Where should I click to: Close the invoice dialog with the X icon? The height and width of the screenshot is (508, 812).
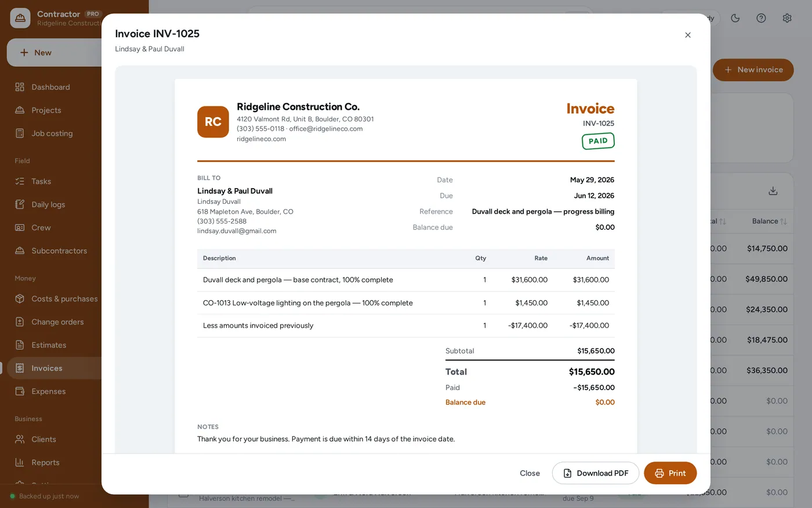(x=688, y=35)
